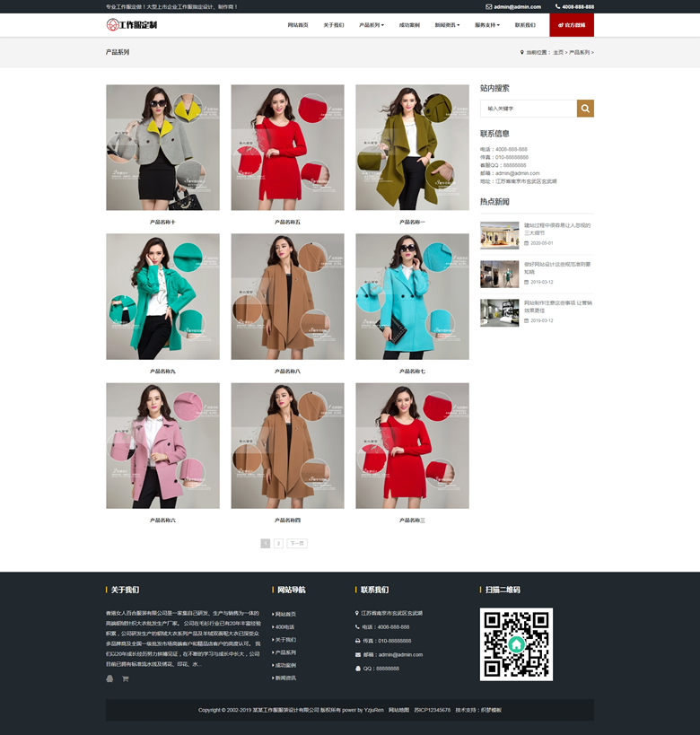Click the phone icon beside 4008-888-888 in top bar
Image resolution: width=700 pixels, height=735 pixels.
click(556, 6)
